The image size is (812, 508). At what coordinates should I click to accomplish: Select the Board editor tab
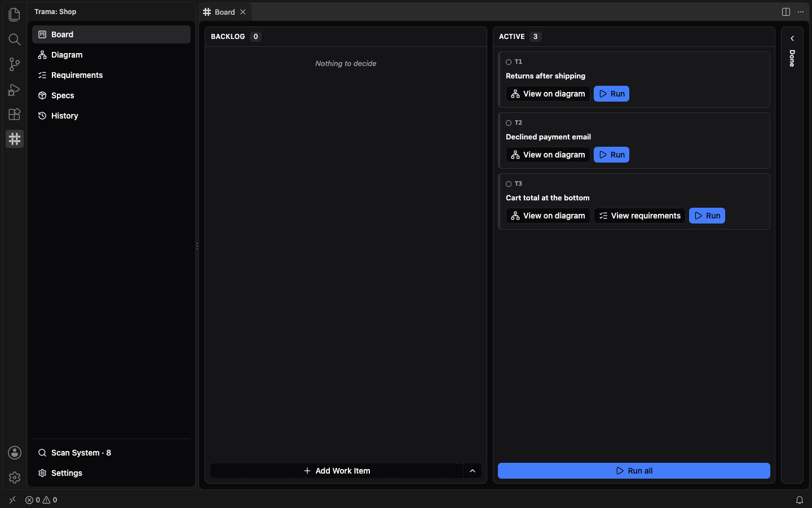[225, 12]
